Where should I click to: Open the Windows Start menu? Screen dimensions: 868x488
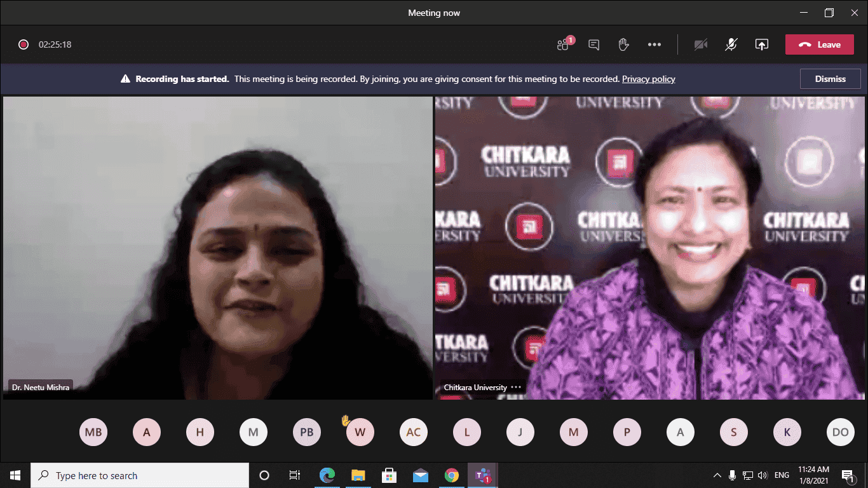click(x=15, y=475)
